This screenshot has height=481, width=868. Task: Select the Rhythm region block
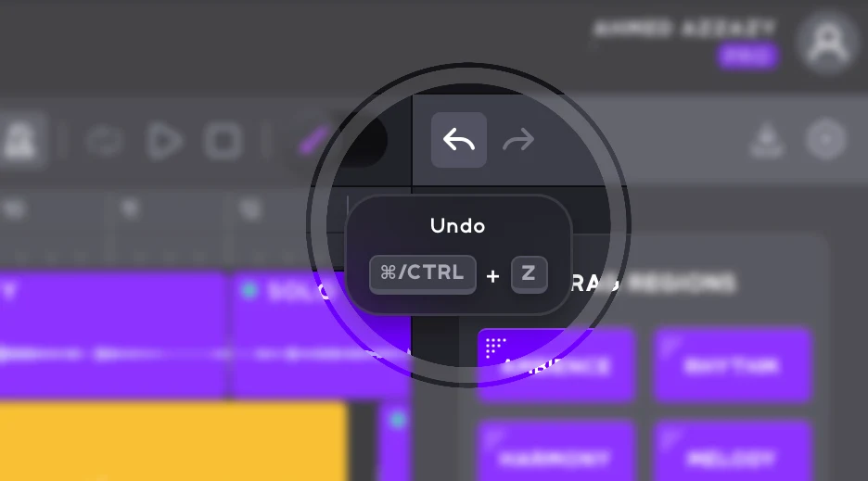click(x=732, y=364)
